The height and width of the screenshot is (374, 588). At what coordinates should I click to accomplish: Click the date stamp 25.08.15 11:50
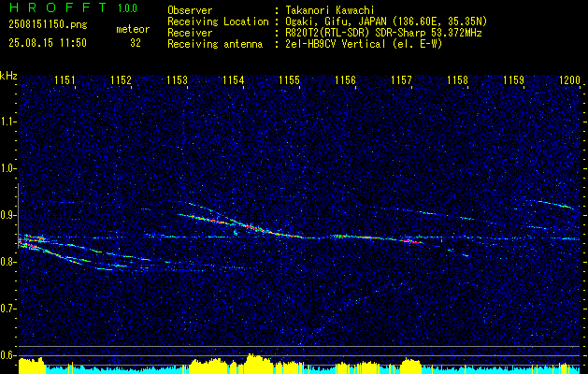[x=48, y=43]
